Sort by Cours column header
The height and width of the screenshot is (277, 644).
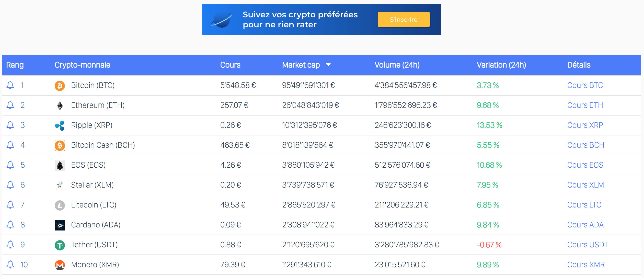[230, 65]
